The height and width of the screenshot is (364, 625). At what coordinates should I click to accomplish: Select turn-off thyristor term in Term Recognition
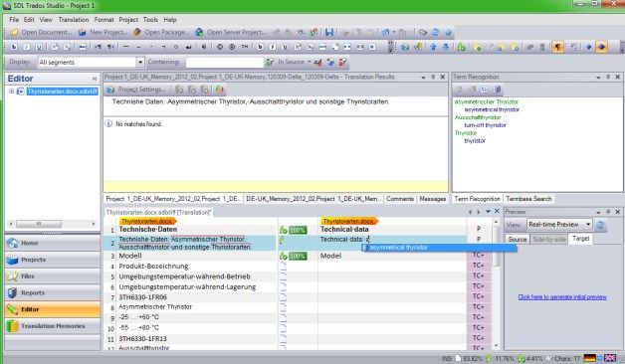click(x=485, y=125)
